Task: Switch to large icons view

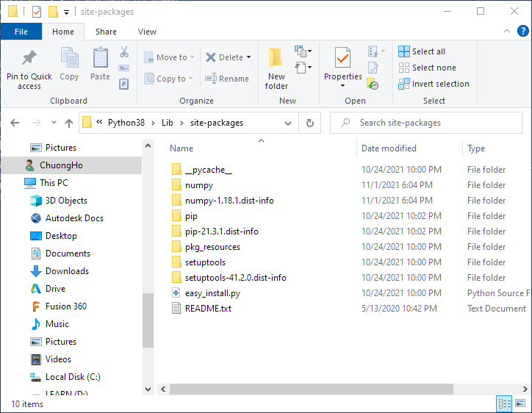Action: (520, 403)
